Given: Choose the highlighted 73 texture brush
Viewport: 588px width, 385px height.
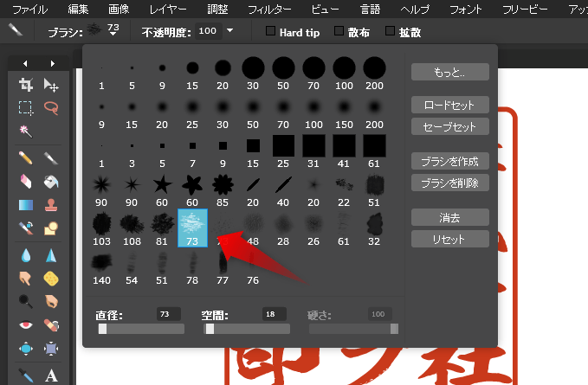Looking at the screenshot, I should [x=192, y=228].
